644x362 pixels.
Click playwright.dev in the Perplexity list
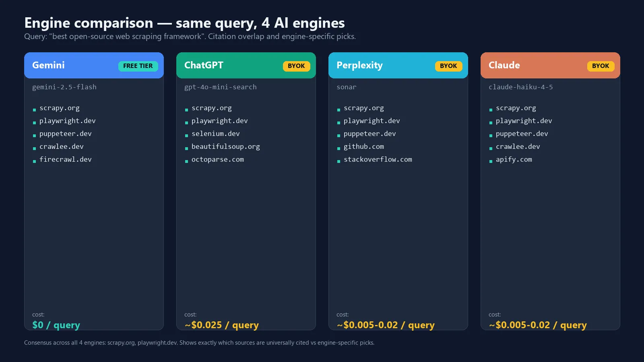pyautogui.click(x=372, y=121)
